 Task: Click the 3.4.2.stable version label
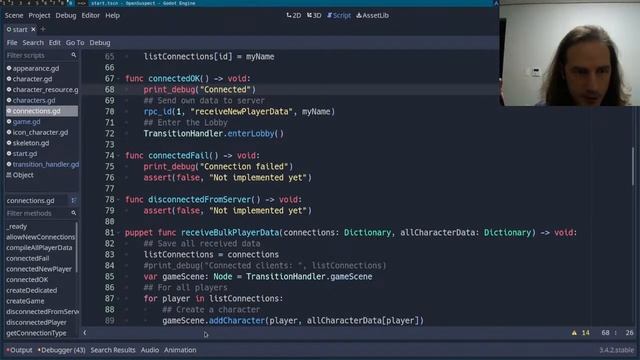616,350
